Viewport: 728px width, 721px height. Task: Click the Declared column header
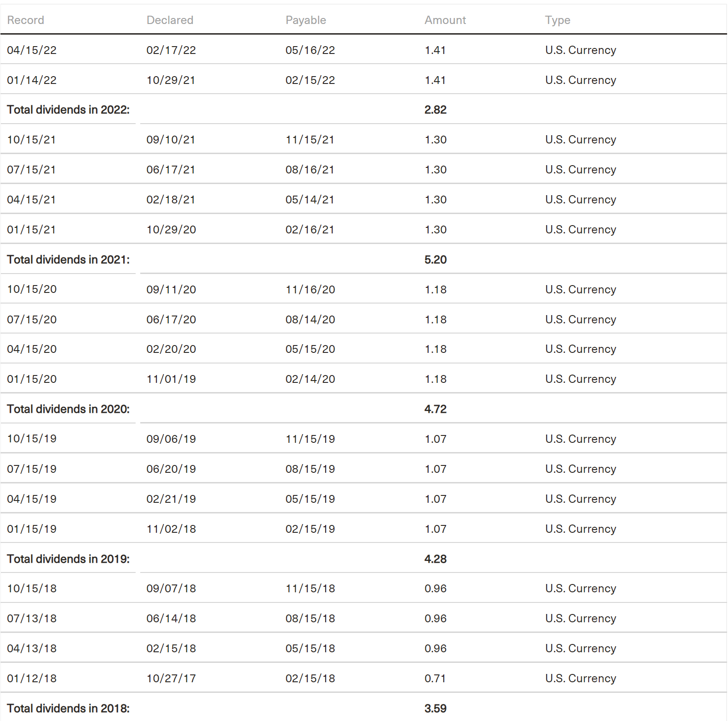(170, 20)
